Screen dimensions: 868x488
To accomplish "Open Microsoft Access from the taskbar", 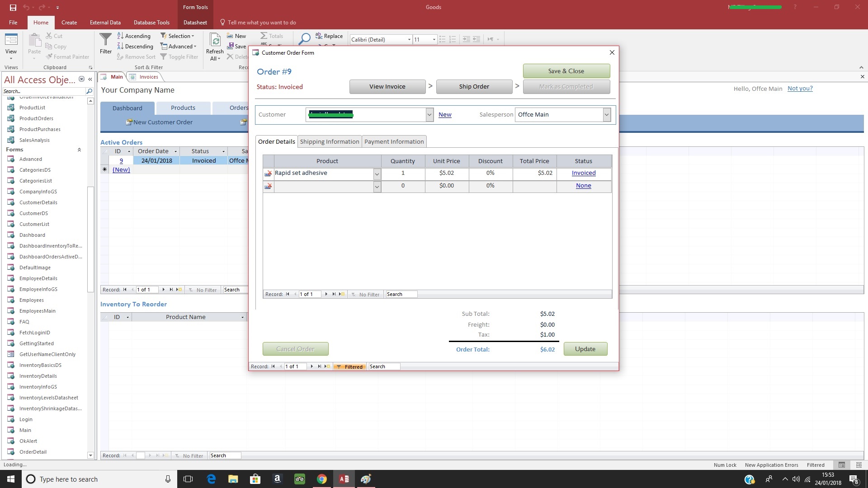I will [344, 479].
